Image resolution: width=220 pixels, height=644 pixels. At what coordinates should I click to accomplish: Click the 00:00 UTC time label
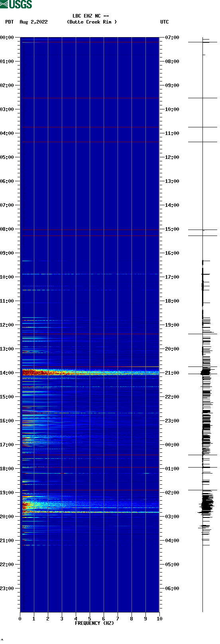coord(172,445)
